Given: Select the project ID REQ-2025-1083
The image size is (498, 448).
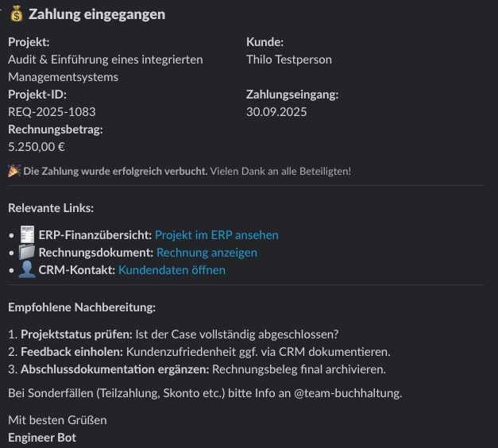Looking at the screenshot, I should (52, 112).
